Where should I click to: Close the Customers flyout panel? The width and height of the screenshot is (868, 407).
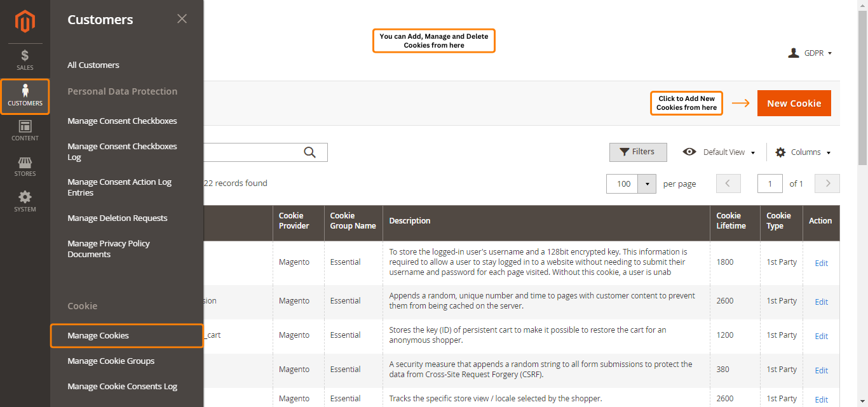coord(182,19)
